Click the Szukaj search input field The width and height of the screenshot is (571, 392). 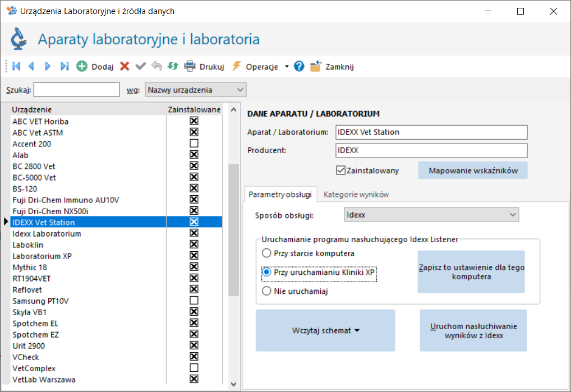76,90
